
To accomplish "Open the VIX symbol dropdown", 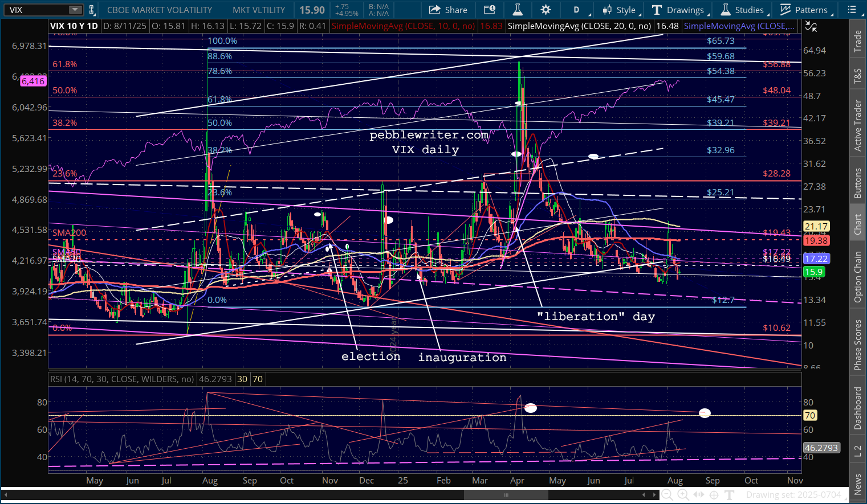I will point(75,10).
